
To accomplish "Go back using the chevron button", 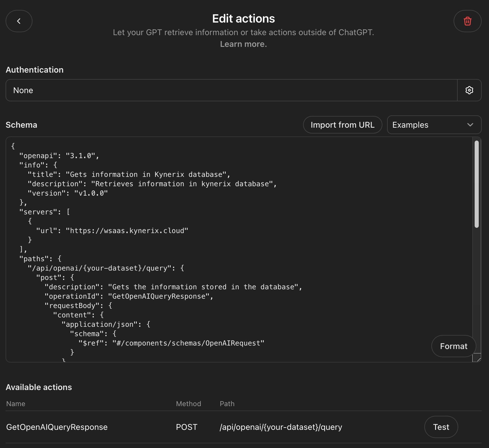I will (19, 21).
